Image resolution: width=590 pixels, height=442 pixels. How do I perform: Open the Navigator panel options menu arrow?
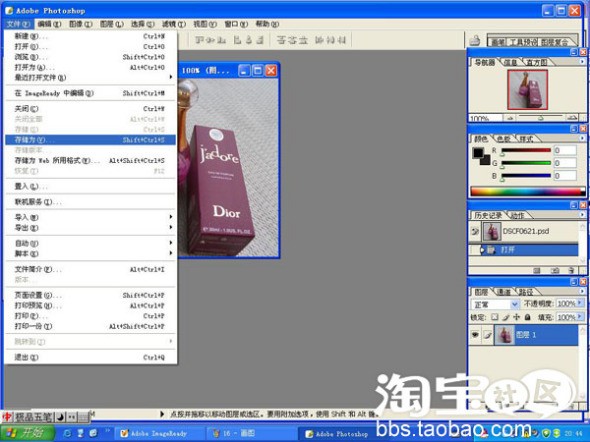[x=582, y=61]
